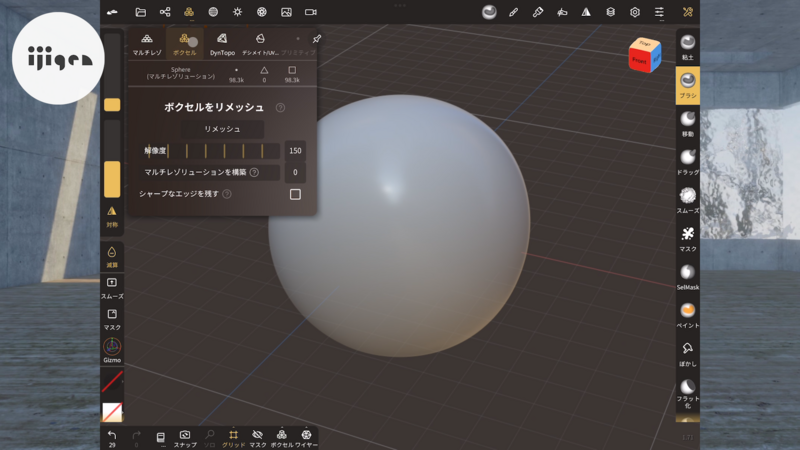Select the ドラッグ drag tool
This screenshot has width=800, height=450.
click(688, 162)
